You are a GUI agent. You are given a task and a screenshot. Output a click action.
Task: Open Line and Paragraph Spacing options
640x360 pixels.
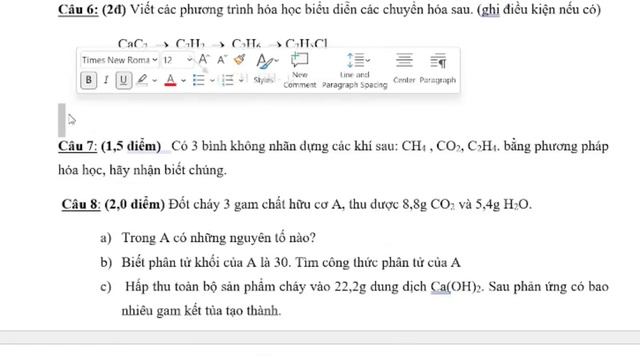pos(355,70)
